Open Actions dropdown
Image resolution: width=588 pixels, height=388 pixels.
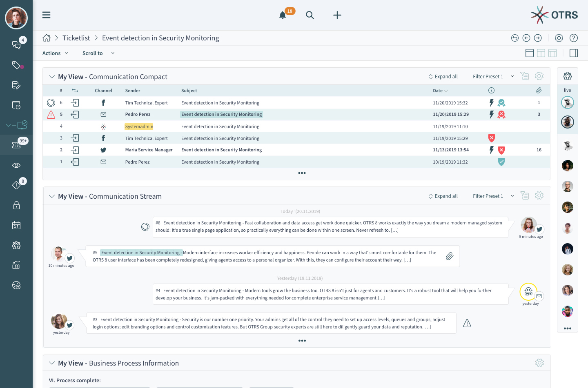(x=55, y=53)
